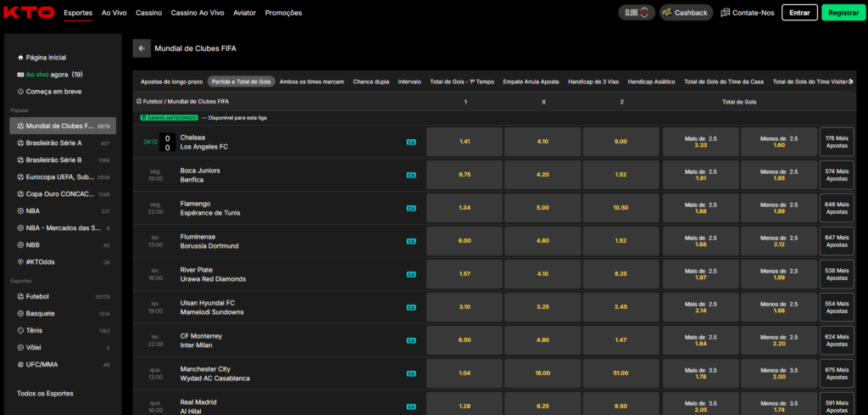
Task: Open #KTOdds in sidebar
Action: [63, 262]
